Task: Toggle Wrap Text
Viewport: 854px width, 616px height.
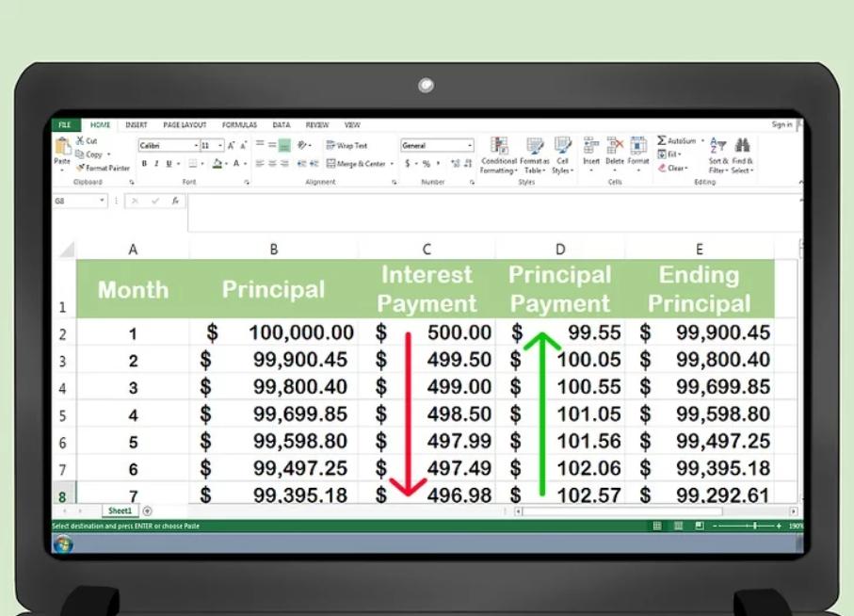Action: 346,145
